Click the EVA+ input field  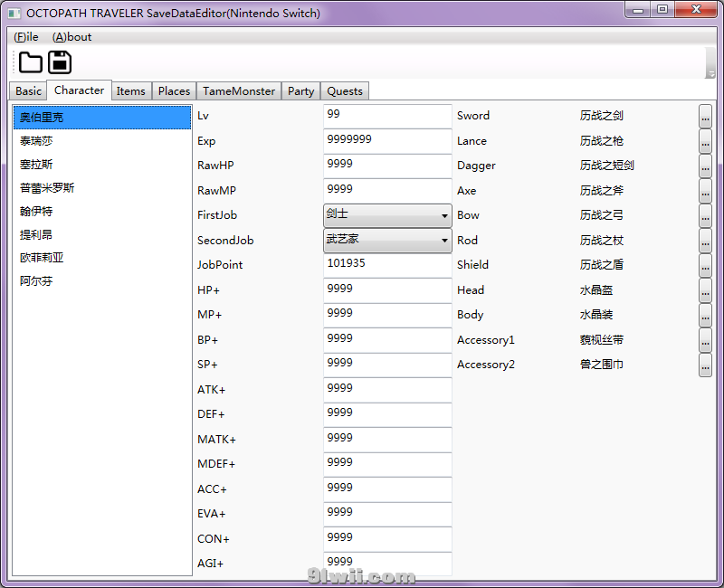[x=387, y=515]
